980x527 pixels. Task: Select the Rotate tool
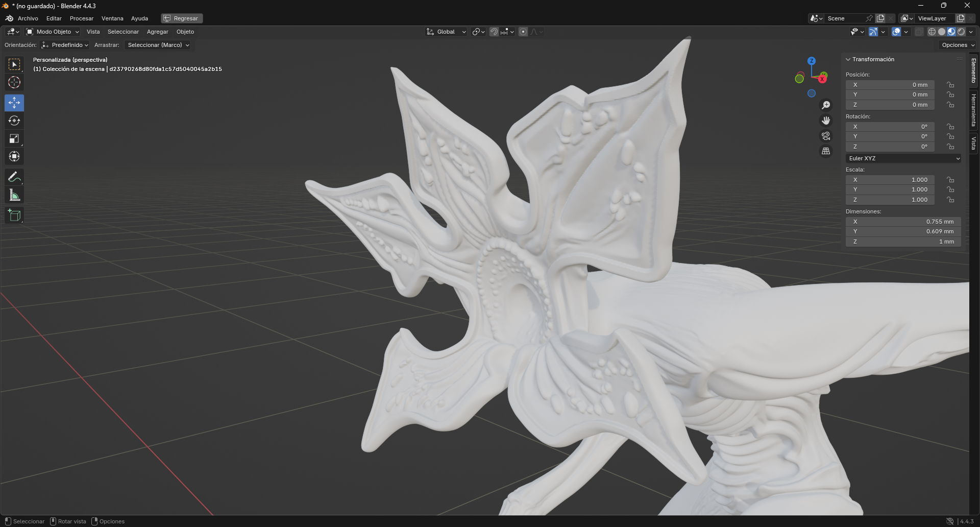14,121
